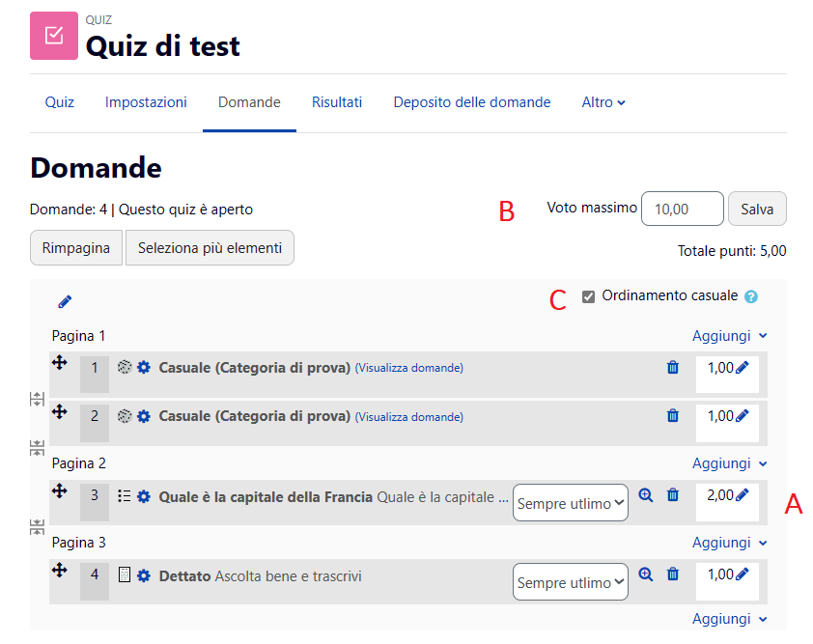
Task: Click the dice icon on the first Casuale question
Action: point(123,367)
